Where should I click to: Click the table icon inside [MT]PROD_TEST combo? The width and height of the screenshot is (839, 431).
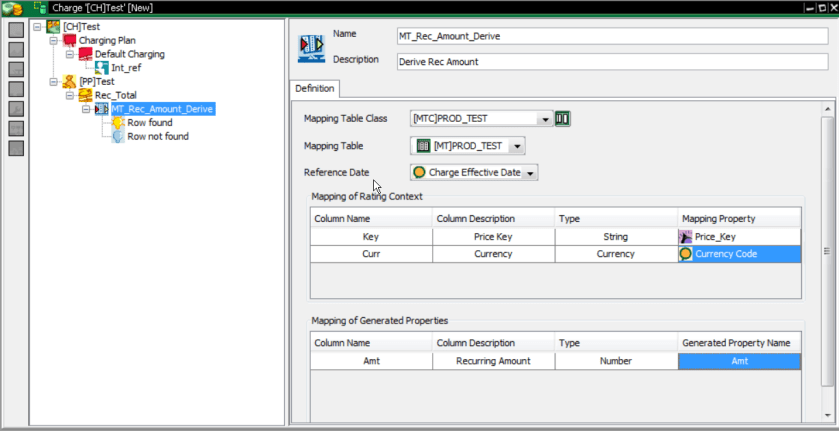pyautogui.click(x=423, y=146)
